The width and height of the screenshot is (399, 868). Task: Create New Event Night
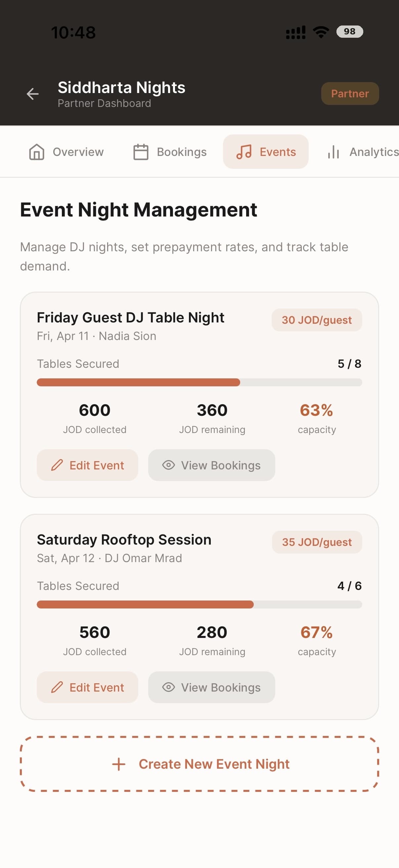pos(199,764)
